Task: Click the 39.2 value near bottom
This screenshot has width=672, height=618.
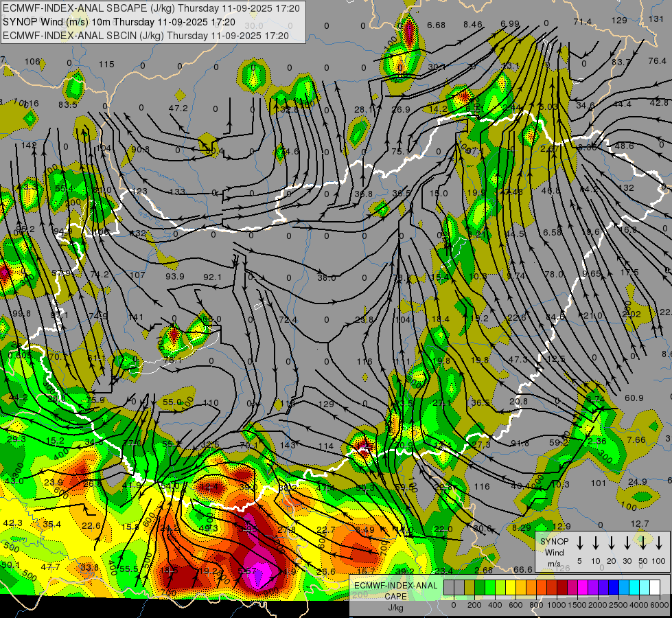Action: point(405,571)
